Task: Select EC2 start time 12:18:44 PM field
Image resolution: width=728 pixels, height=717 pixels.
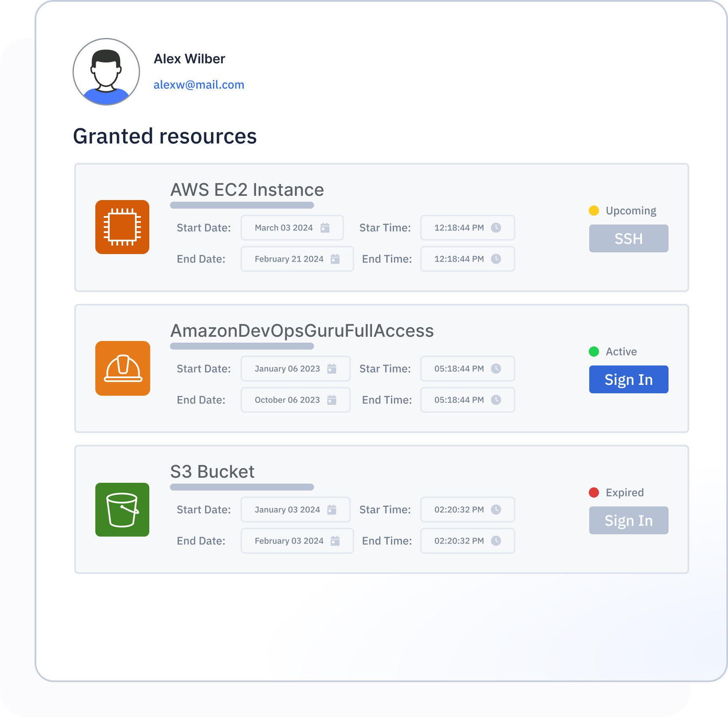Action: click(467, 228)
